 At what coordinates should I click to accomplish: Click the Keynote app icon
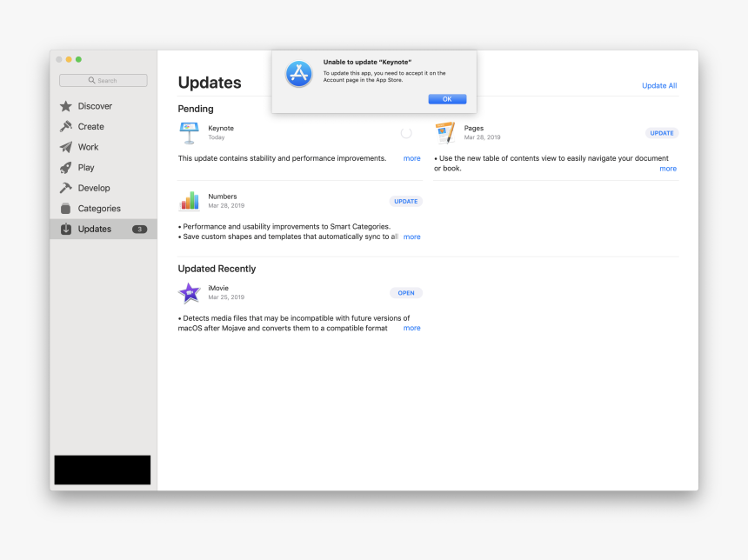click(x=190, y=132)
